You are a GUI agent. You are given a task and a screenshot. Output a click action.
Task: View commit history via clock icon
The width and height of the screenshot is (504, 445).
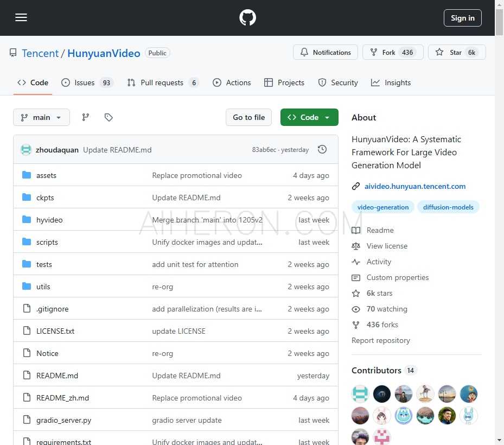coord(322,150)
